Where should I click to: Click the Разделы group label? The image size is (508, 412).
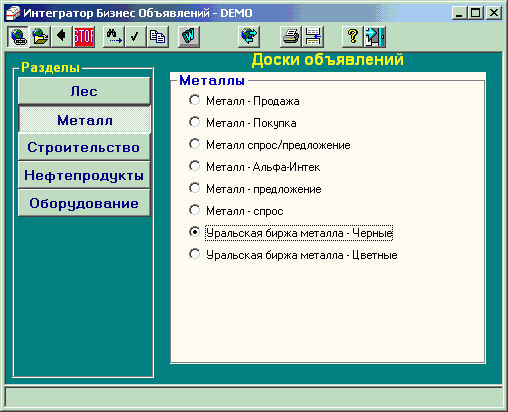[x=51, y=68]
